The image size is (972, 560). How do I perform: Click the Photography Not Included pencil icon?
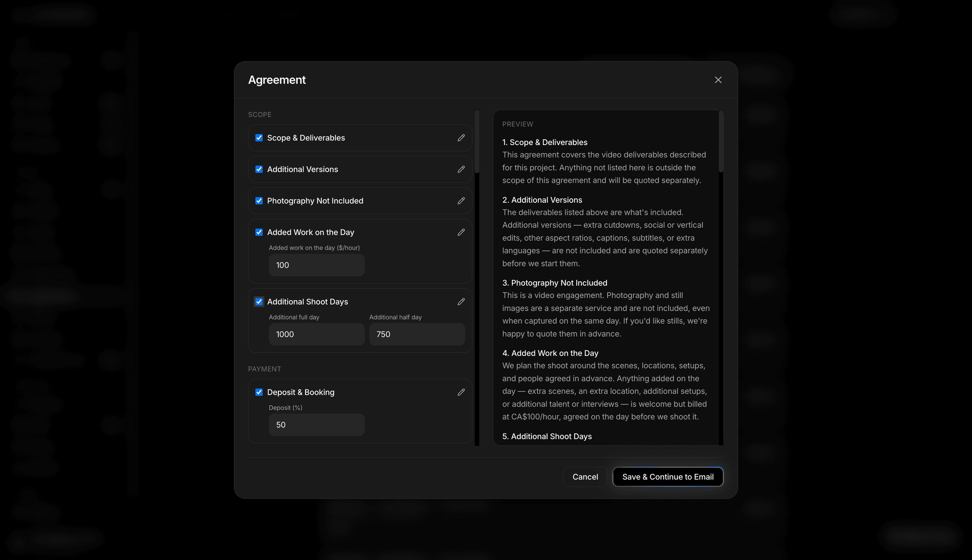[461, 201]
